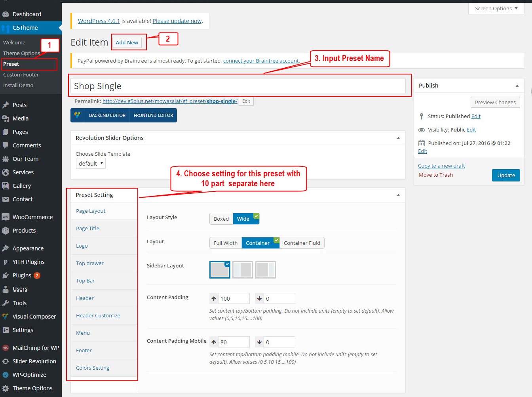Click the Our Team group icon
532x397 pixels.
pos(6,159)
